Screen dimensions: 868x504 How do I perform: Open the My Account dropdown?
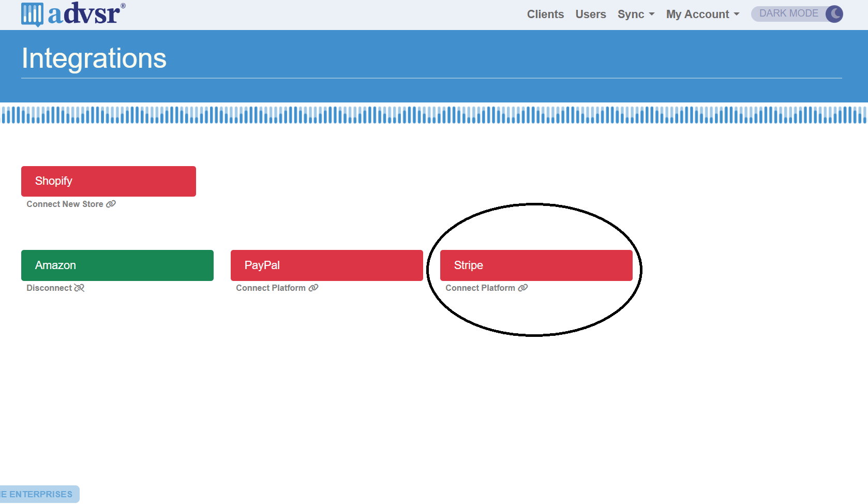[x=702, y=14]
